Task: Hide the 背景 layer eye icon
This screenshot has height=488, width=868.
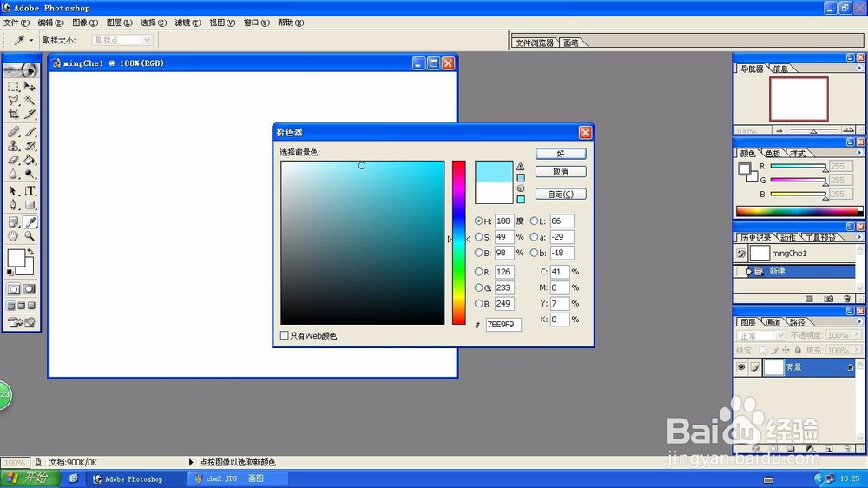Action: (x=741, y=367)
